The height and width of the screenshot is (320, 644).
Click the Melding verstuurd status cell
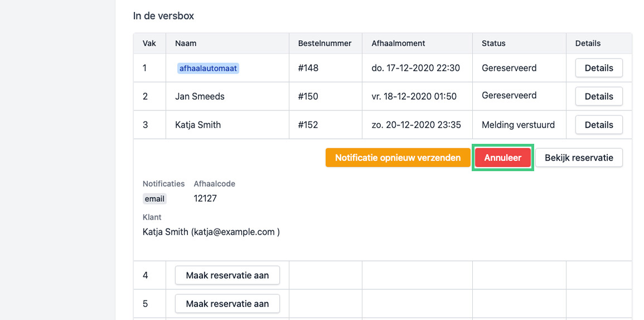click(x=518, y=125)
